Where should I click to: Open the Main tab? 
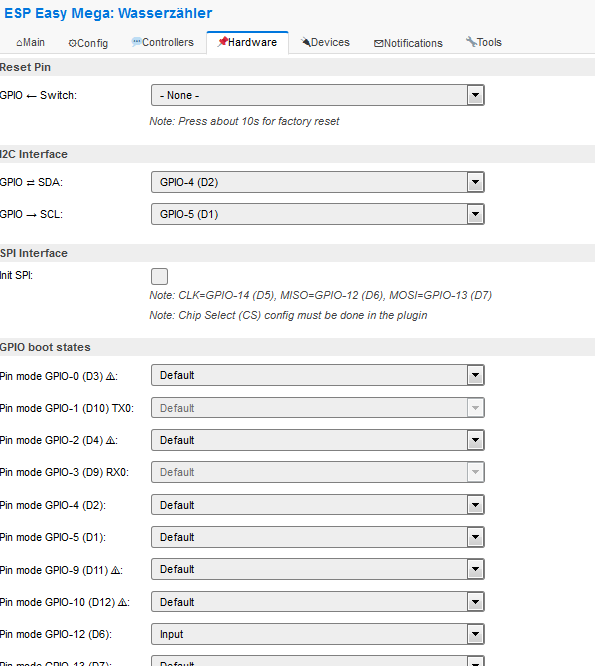pos(30,42)
